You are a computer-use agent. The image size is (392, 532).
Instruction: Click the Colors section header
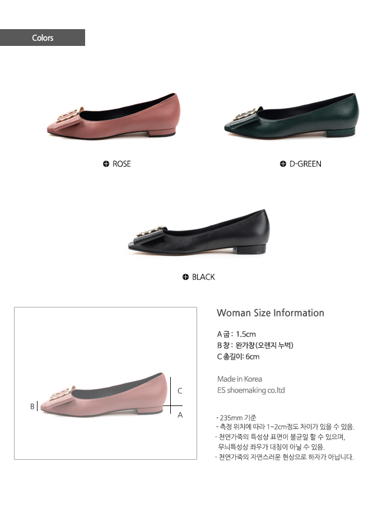click(43, 38)
